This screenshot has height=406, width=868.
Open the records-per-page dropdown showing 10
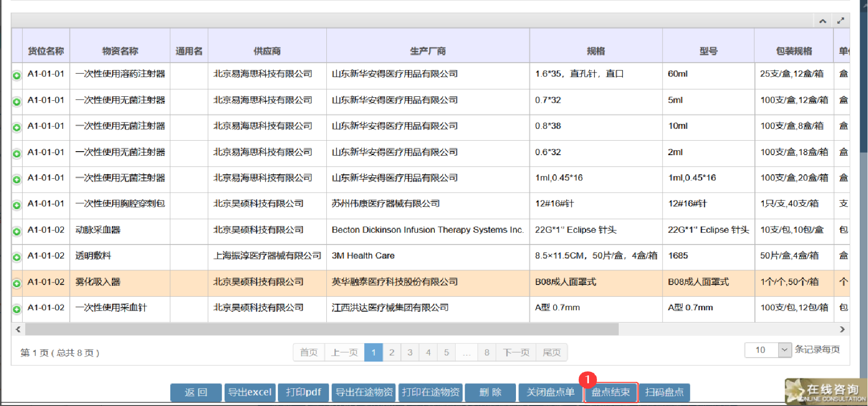785,350
